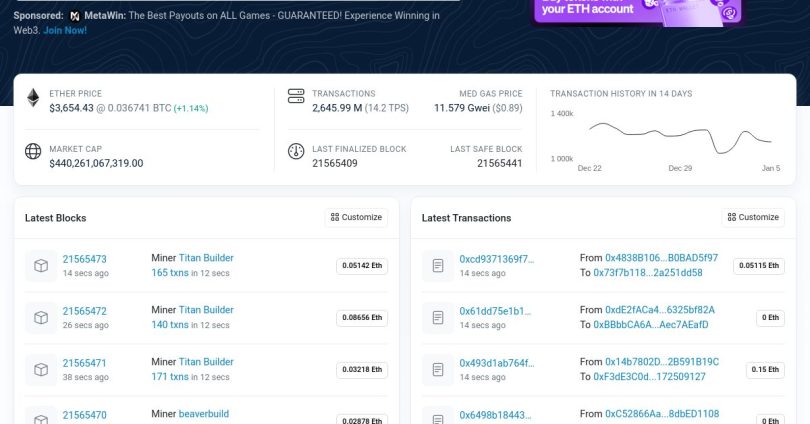Click the Ethereum logo beside Ether Price

pyautogui.click(x=33, y=99)
